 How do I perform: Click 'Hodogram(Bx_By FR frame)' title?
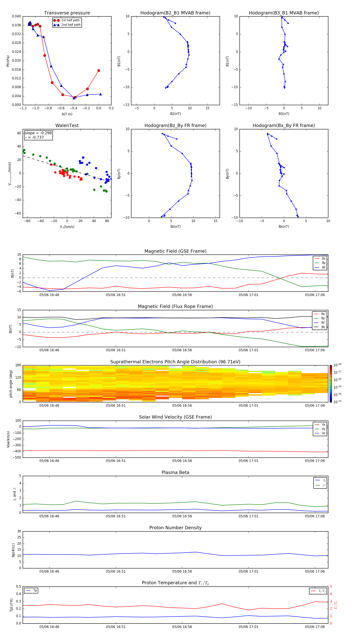pyautogui.click(x=284, y=125)
